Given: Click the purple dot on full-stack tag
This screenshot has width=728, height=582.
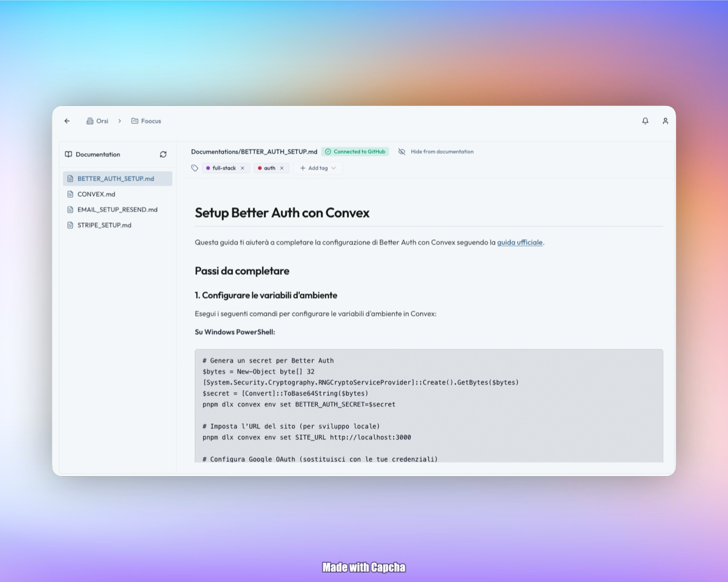Looking at the screenshot, I should click(x=208, y=168).
